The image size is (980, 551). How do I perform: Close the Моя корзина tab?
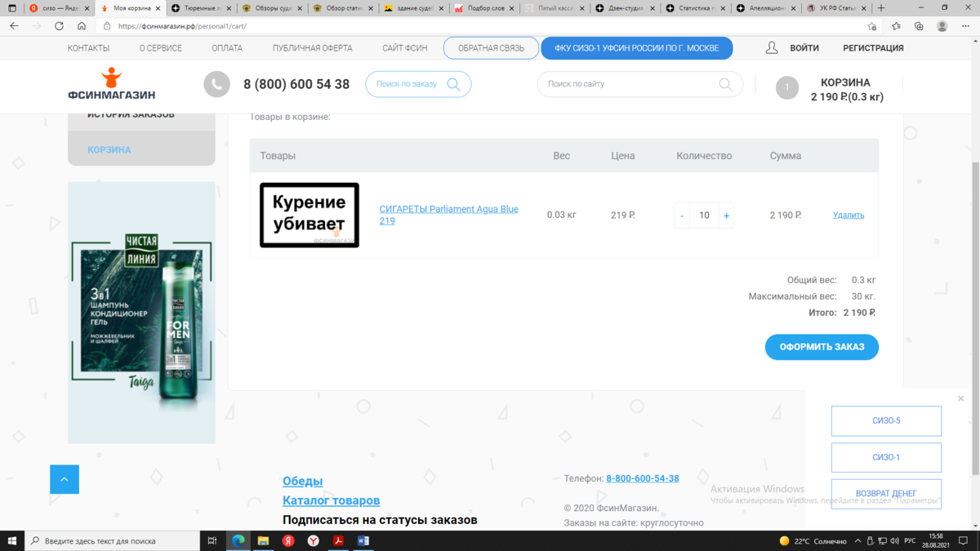158,8
